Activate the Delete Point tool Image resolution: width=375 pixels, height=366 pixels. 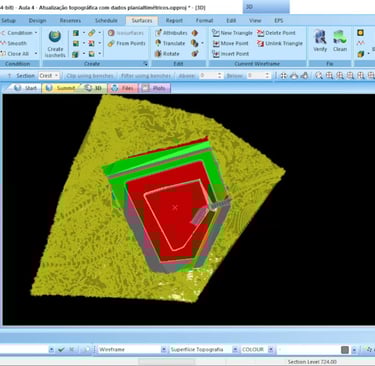tap(276, 33)
